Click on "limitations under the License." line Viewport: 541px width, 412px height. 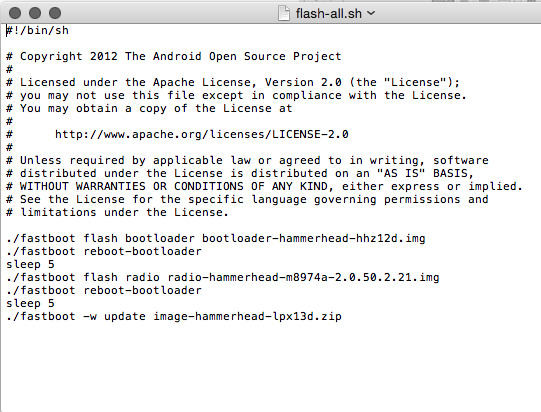coord(117,213)
